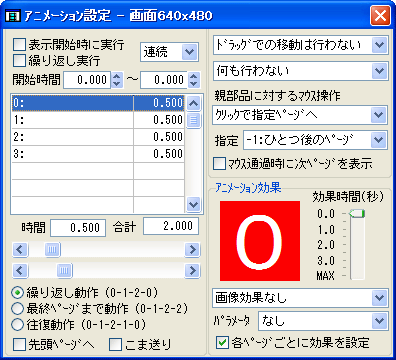Open 画像効果なし dropdown
This screenshot has width=396, height=360.
(x=300, y=298)
